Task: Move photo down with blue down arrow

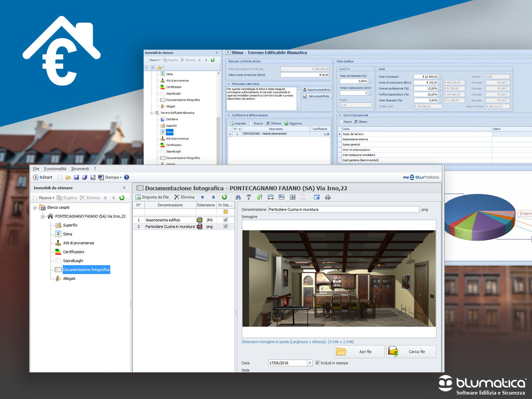Action: point(213,197)
